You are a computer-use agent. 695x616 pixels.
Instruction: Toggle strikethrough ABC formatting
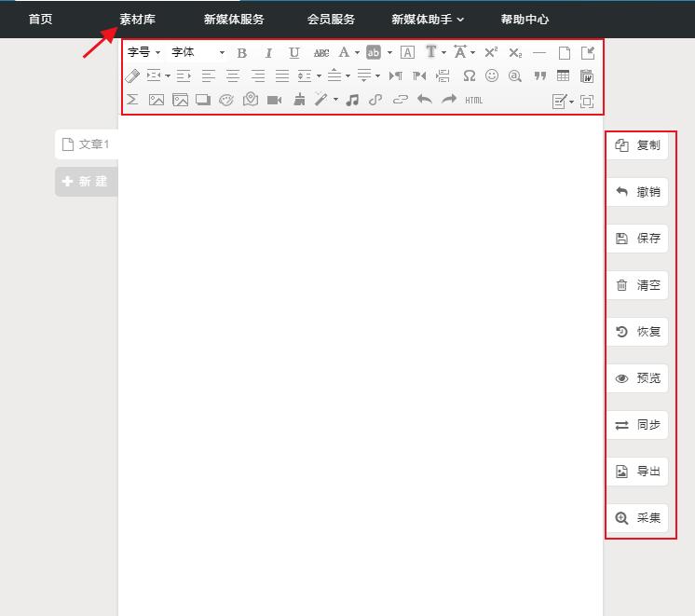point(321,53)
